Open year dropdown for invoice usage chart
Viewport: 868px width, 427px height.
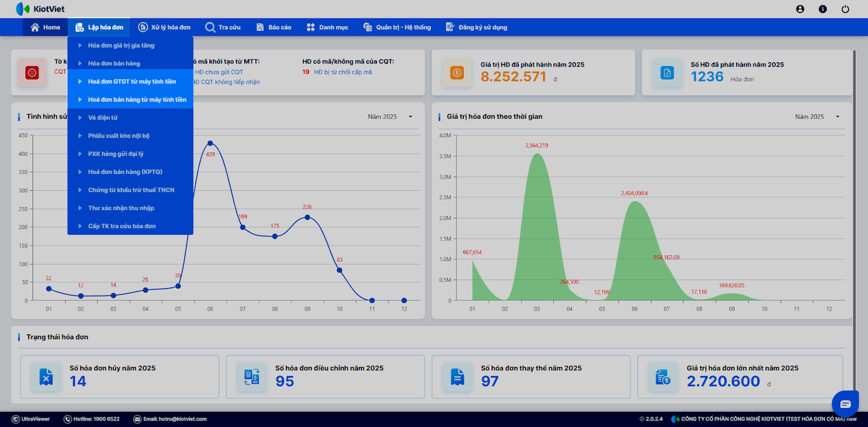(x=390, y=117)
